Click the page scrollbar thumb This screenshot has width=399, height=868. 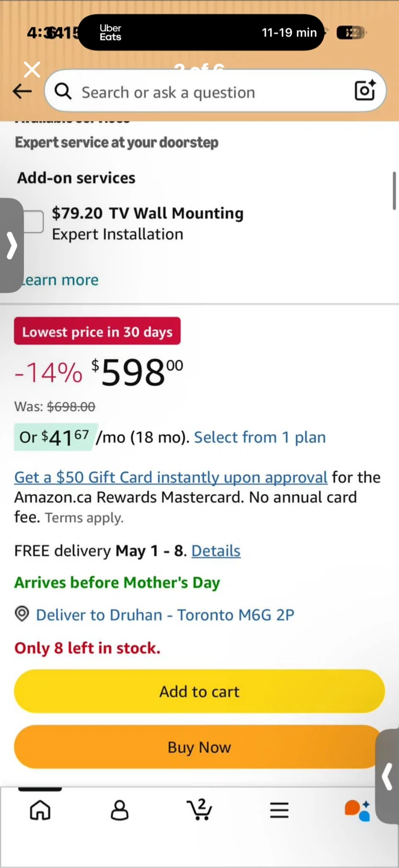point(394,190)
